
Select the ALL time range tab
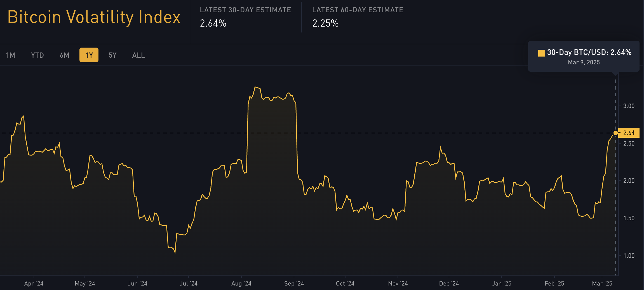[138, 55]
